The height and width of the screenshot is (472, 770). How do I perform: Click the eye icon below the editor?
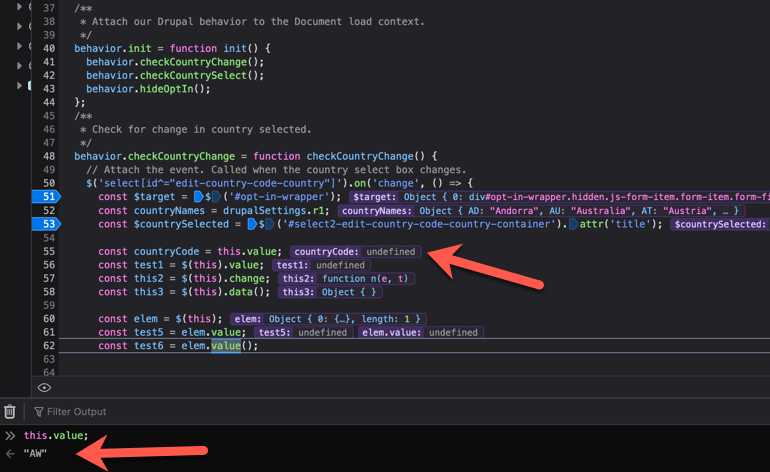coord(44,388)
